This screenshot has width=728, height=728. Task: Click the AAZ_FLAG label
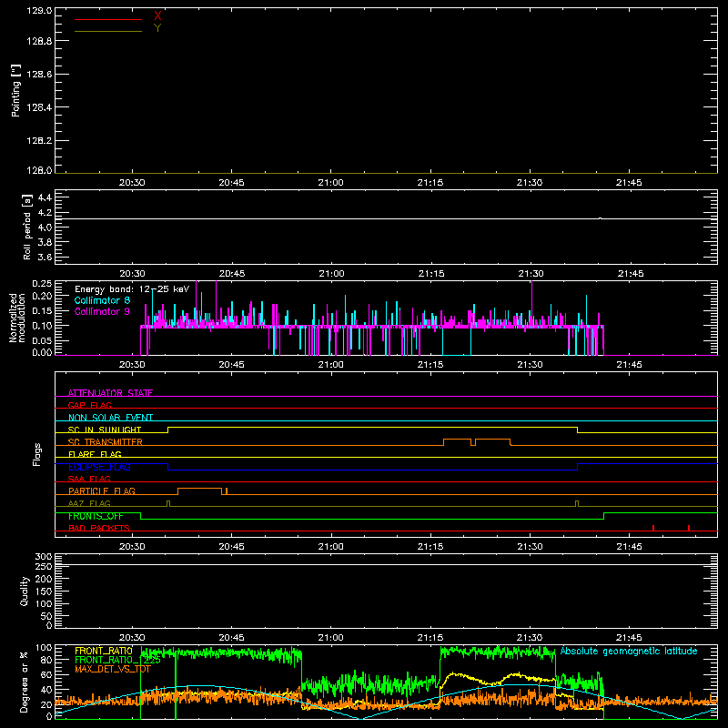tap(89, 503)
